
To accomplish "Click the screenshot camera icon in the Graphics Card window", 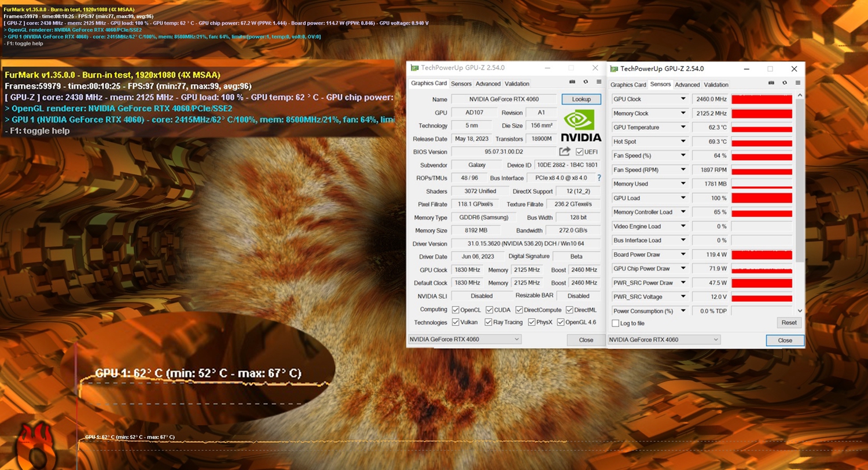I will click(572, 82).
